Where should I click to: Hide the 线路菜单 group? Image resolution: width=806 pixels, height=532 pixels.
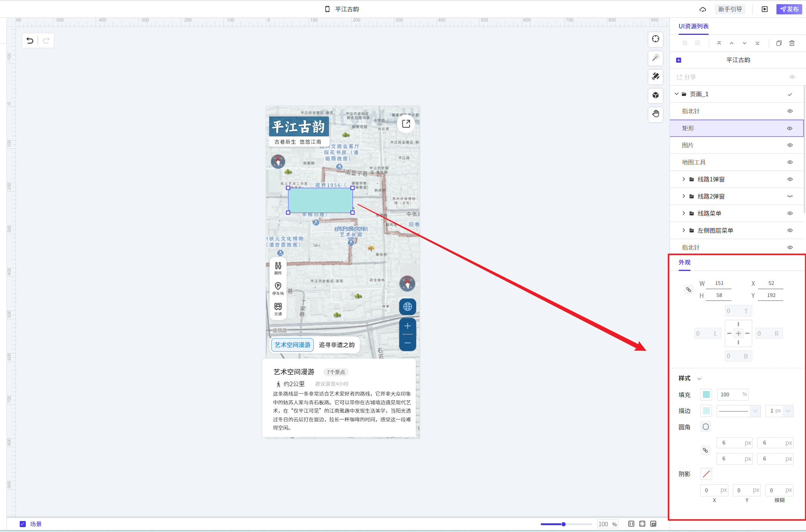(x=790, y=213)
